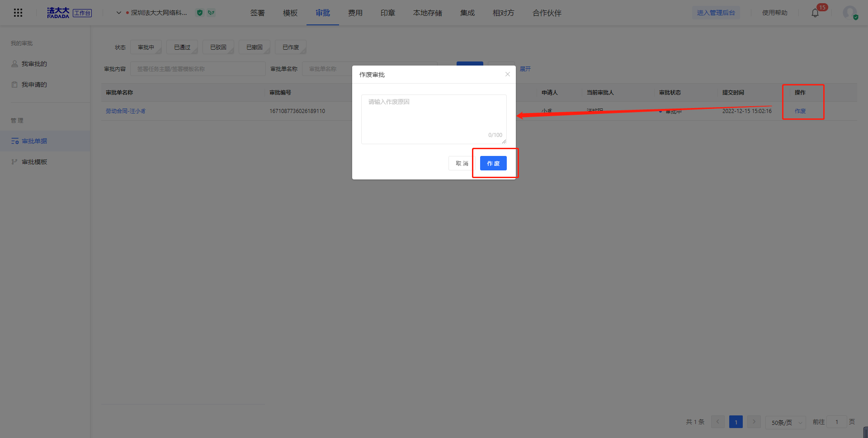Filter by status 审批中
The image size is (868, 438).
146,47
